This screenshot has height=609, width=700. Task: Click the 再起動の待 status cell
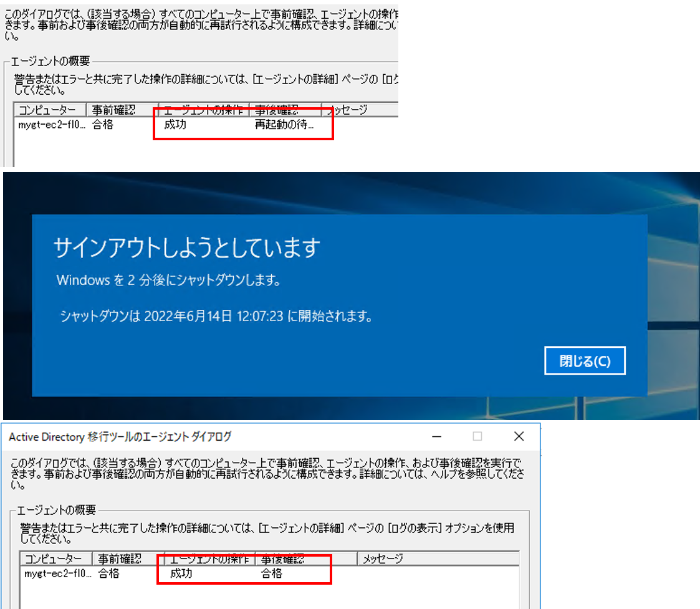(284, 125)
